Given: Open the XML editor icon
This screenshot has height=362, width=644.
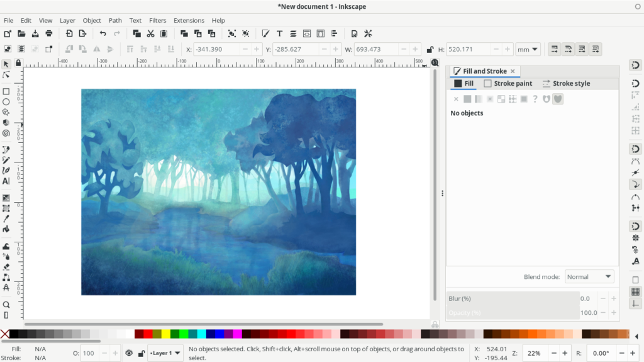Looking at the screenshot, I should point(307,33).
